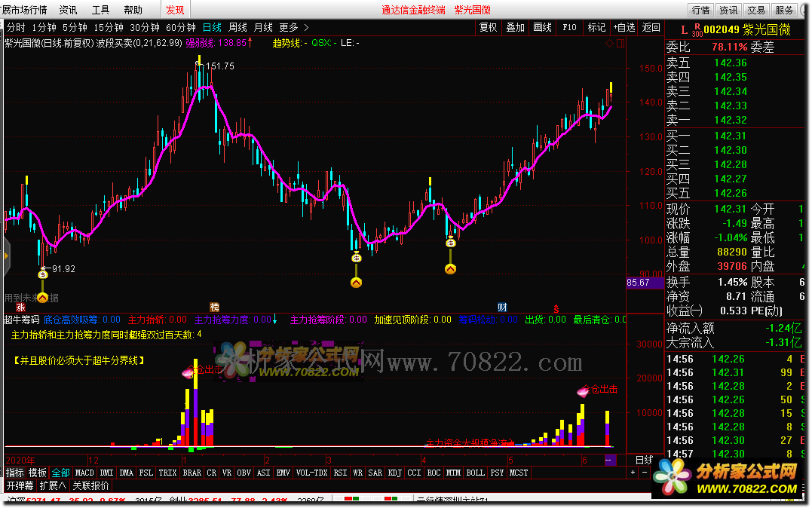
Task: Click the money bag icon at the March low
Action: point(357,257)
